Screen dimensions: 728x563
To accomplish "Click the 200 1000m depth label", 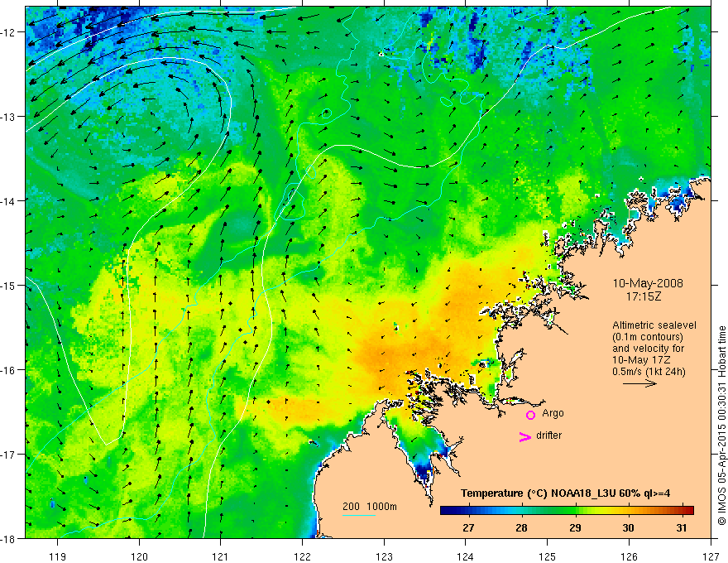I will [370, 507].
